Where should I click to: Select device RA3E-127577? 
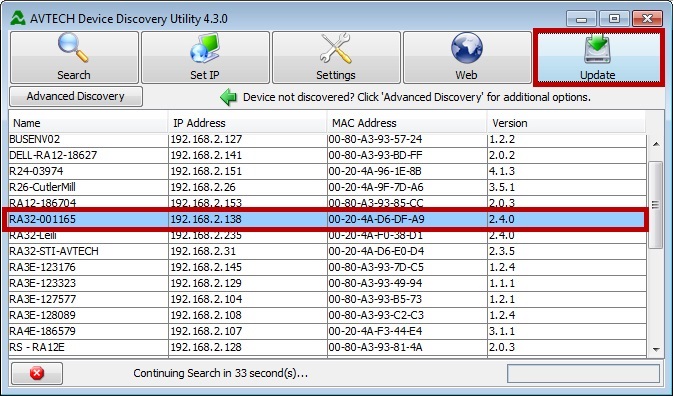click(327, 299)
